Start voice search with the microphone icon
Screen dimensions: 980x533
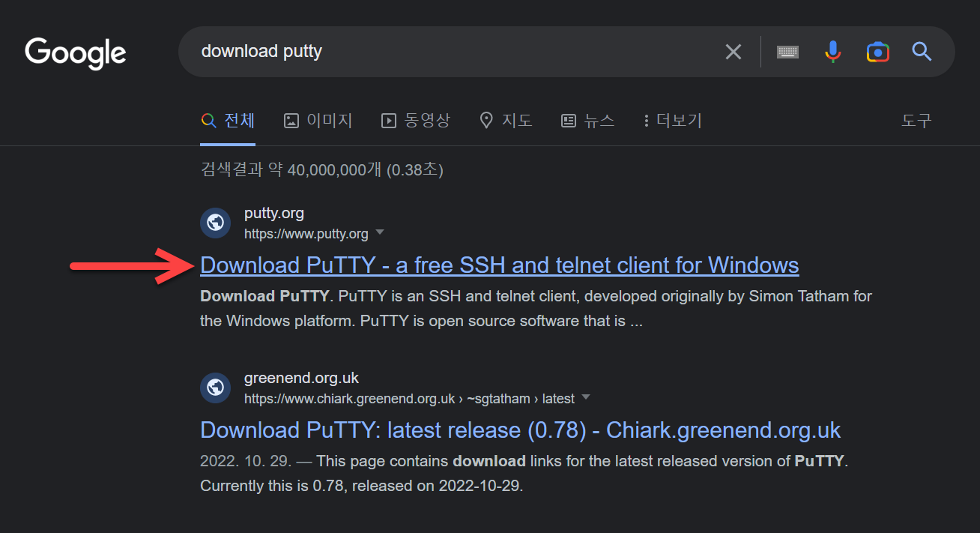click(832, 52)
